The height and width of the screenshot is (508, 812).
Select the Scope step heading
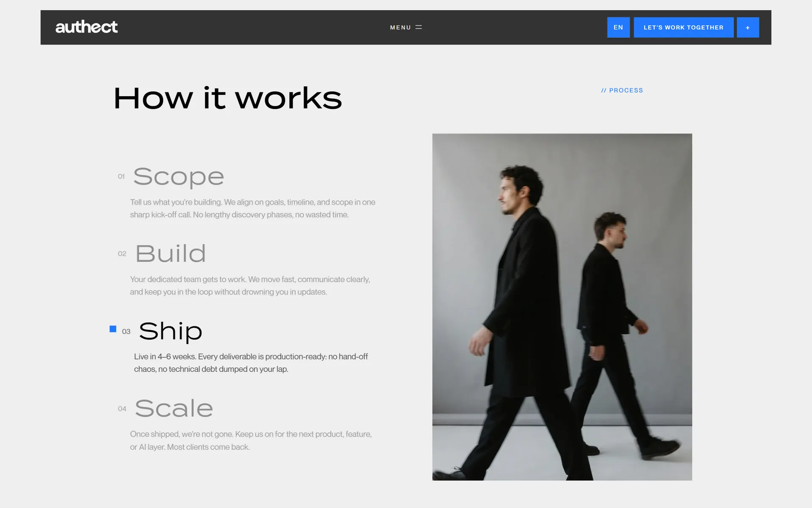click(178, 177)
